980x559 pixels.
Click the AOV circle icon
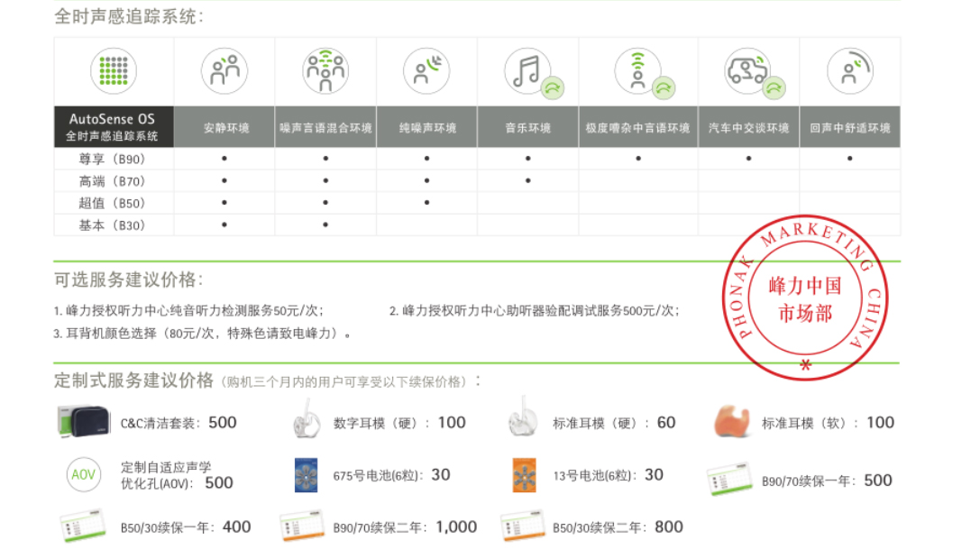84,474
